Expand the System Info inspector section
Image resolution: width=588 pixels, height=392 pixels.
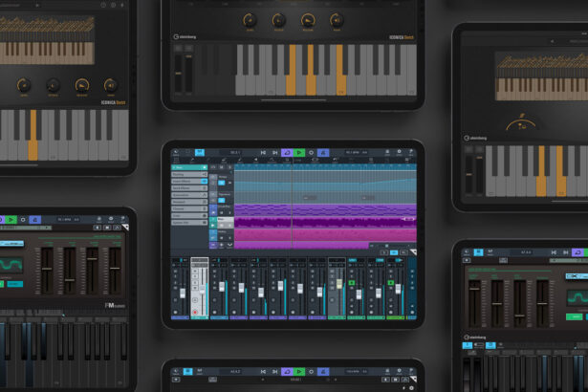[x=189, y=223]
